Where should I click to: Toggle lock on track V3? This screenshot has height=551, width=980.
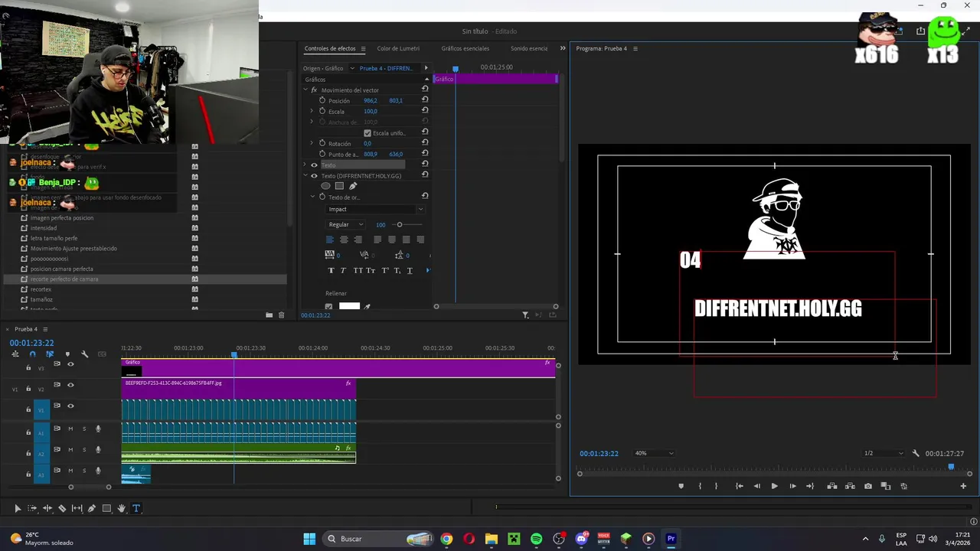click(x=28, y=368)
